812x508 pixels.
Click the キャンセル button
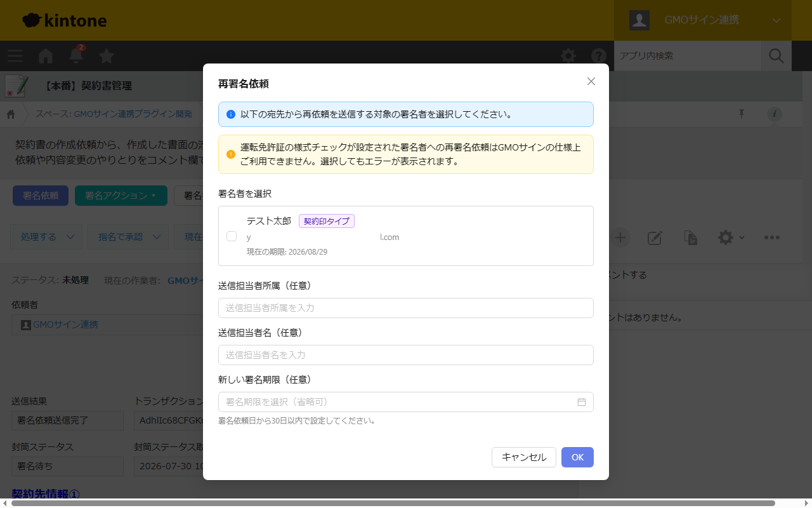click(524, 457)
